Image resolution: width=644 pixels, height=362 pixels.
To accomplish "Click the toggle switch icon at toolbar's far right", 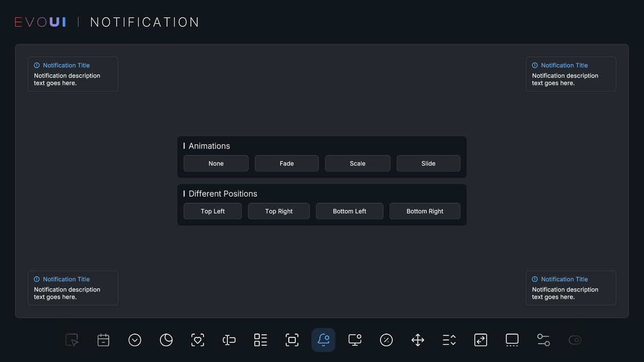I will click(x=575, y=339).
